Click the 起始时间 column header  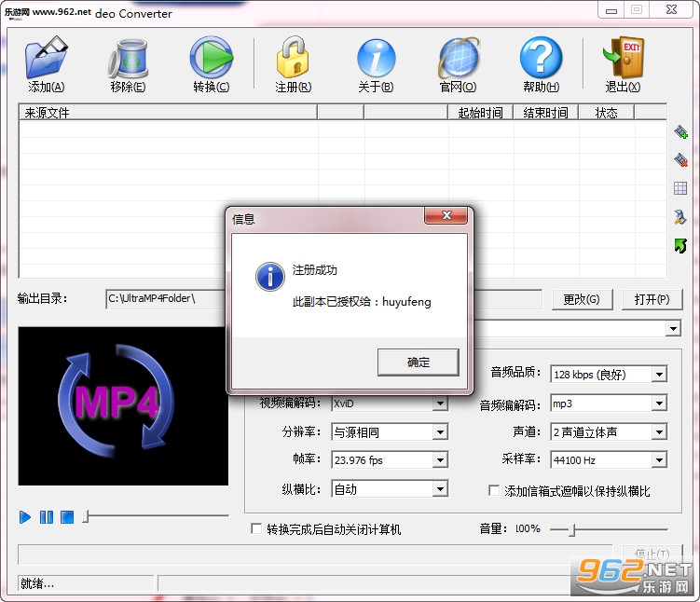point(480,113)
